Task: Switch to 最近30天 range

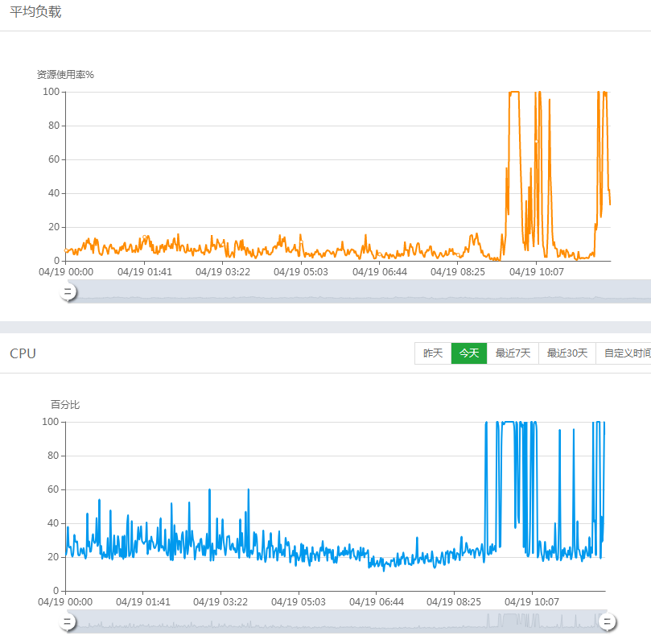Action: (567, 353)
